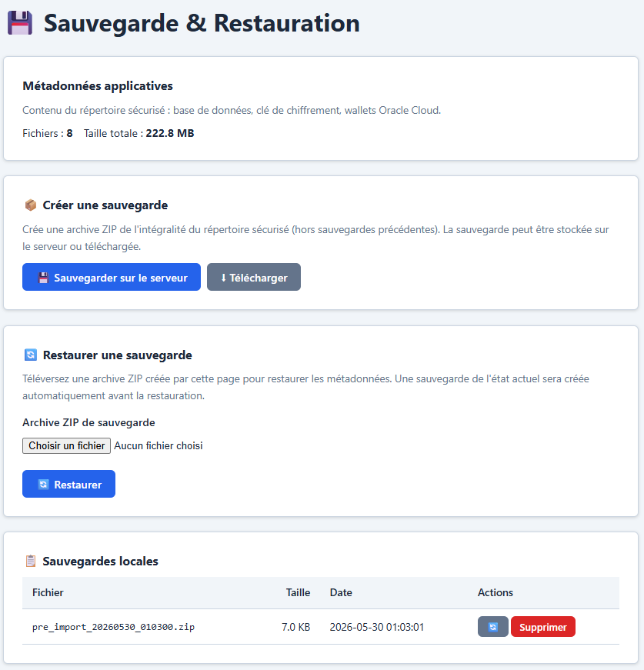The width and height of the screenshot is (644, 670).
Task: Click floppy icon inside Sauvegarder sur le serveur
Action: [x=43, y=278]
